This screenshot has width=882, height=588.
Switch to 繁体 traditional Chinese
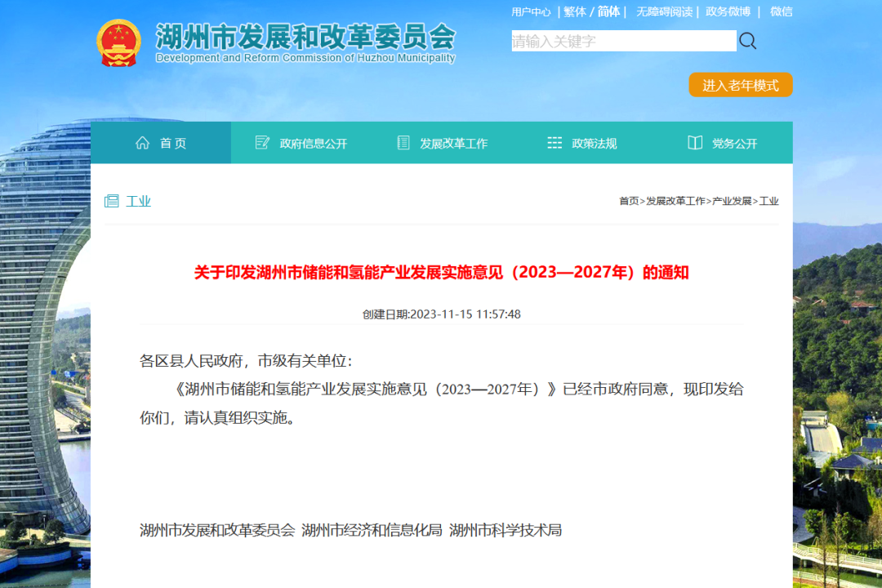575,11
